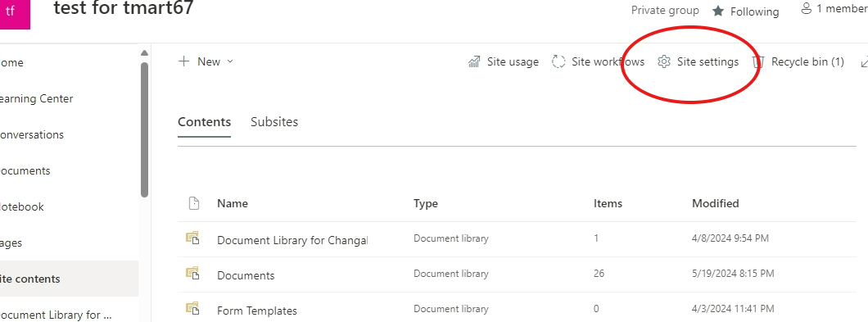Click the modified date 5/19/2024 8:15 PM

733,273
